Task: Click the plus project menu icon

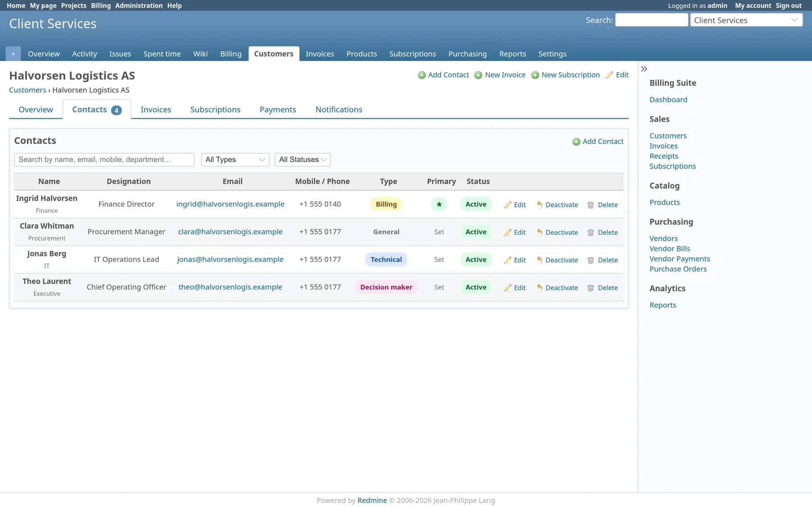Action: 13,54
